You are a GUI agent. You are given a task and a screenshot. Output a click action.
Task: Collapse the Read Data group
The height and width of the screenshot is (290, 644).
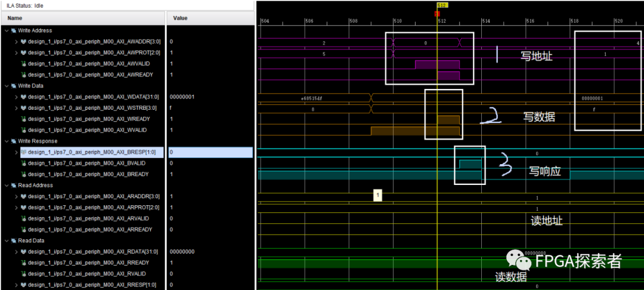7,240
